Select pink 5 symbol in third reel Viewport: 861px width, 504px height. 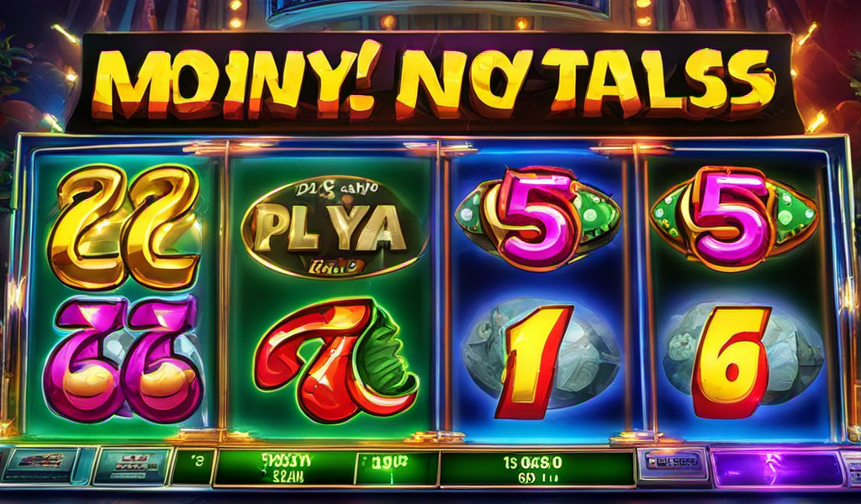537,218
